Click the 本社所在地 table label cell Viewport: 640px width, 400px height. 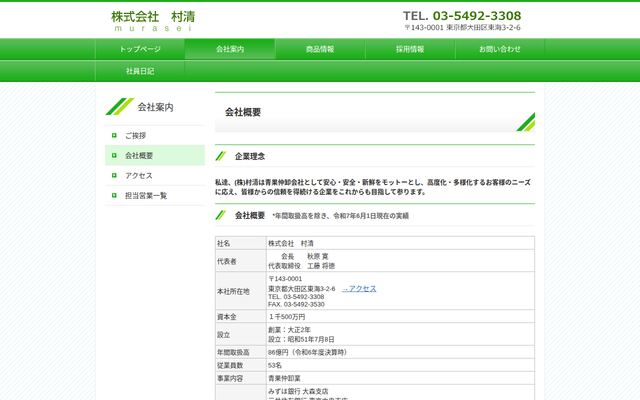[x=241, y=291]
